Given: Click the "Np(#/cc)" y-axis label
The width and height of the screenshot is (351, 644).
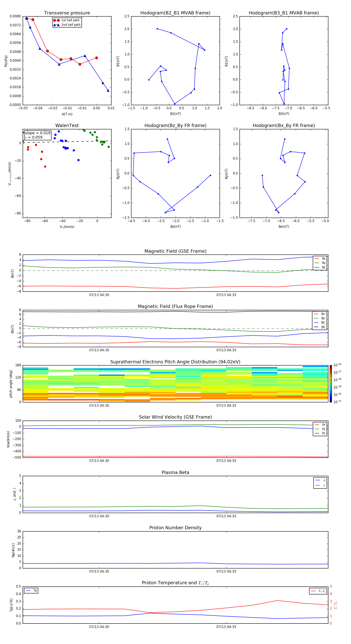Looking at the screenshot, I should tap(13, 550).
